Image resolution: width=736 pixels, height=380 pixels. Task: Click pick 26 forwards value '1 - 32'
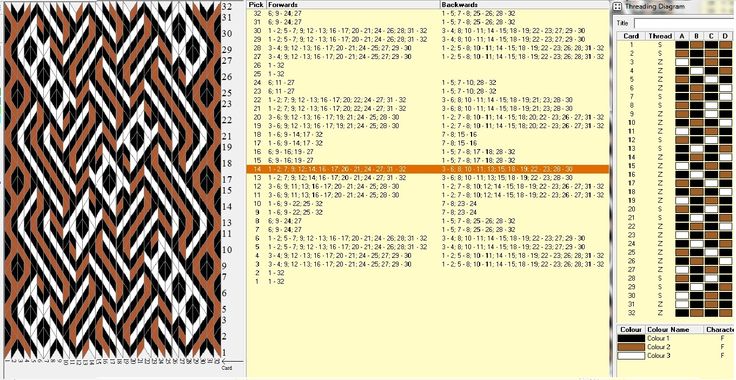click(x=276, y=65)
